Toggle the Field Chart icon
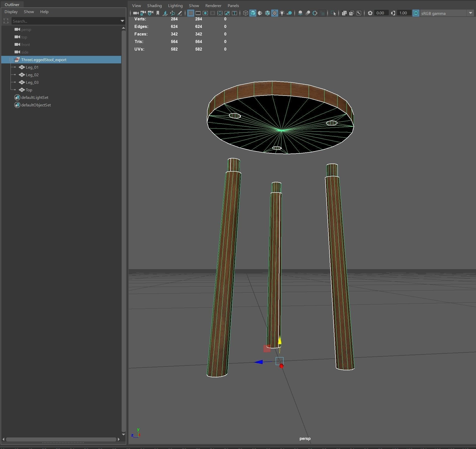This screenshot has width=476, height=449. tap(220, 13)
